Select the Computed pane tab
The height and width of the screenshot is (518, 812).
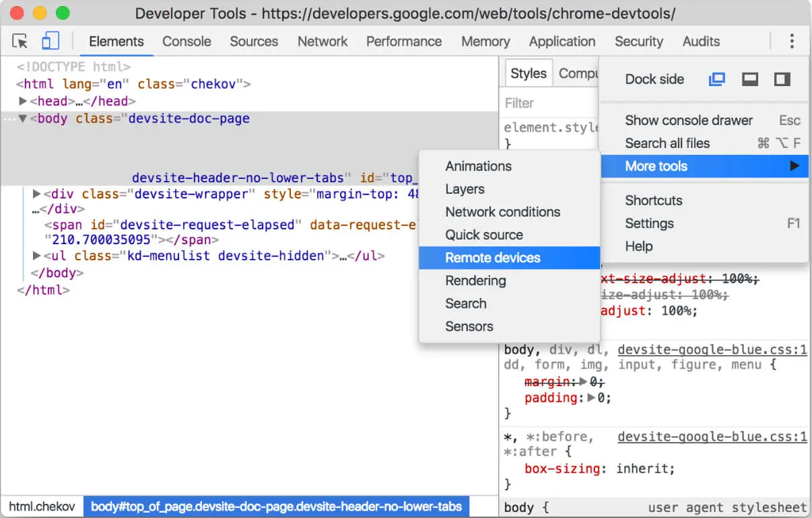pos(578,73)
